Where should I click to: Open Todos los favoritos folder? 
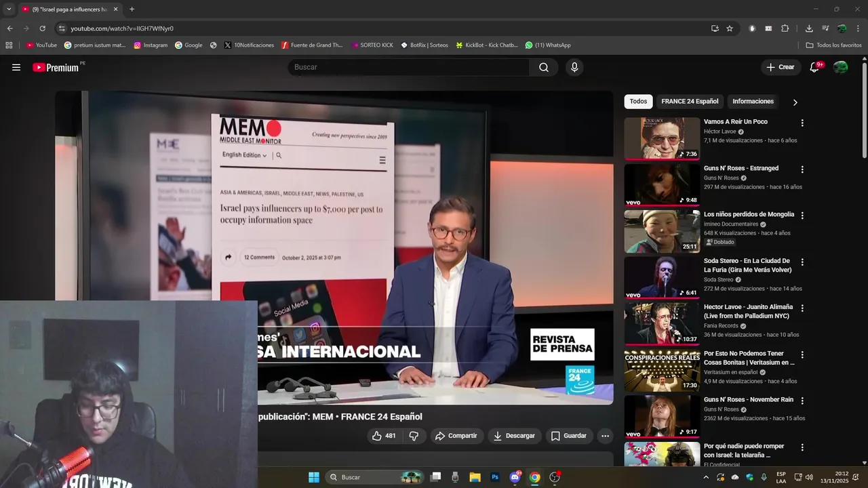coord(833,45)
